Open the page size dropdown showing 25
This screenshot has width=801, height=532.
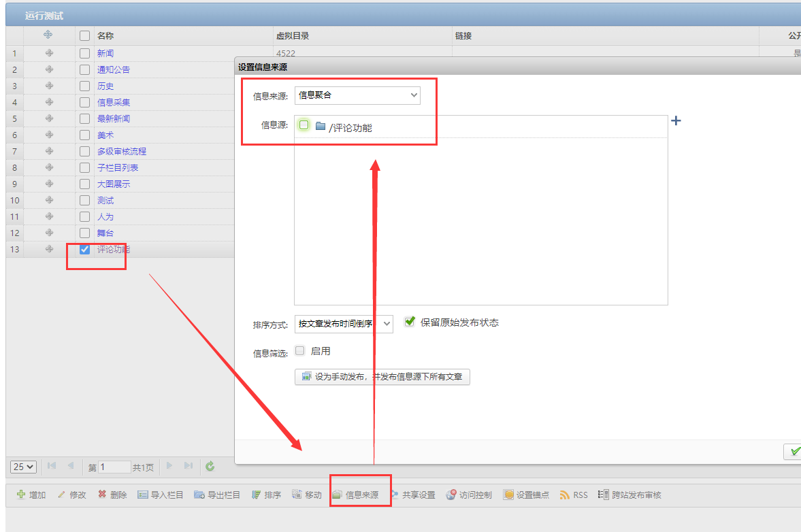pyautogui.click(x=23, y=467)
